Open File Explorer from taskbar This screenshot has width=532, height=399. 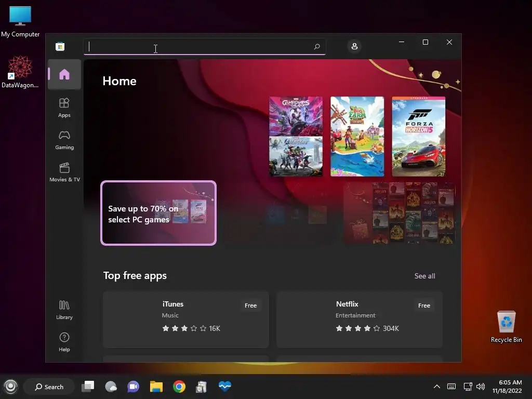(156, 387)
